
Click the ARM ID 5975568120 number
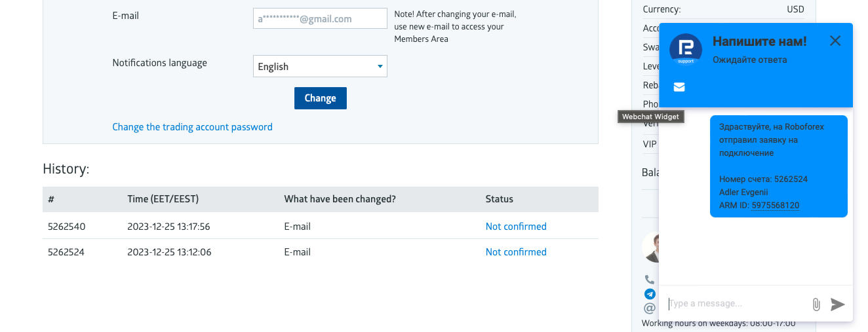775,206
